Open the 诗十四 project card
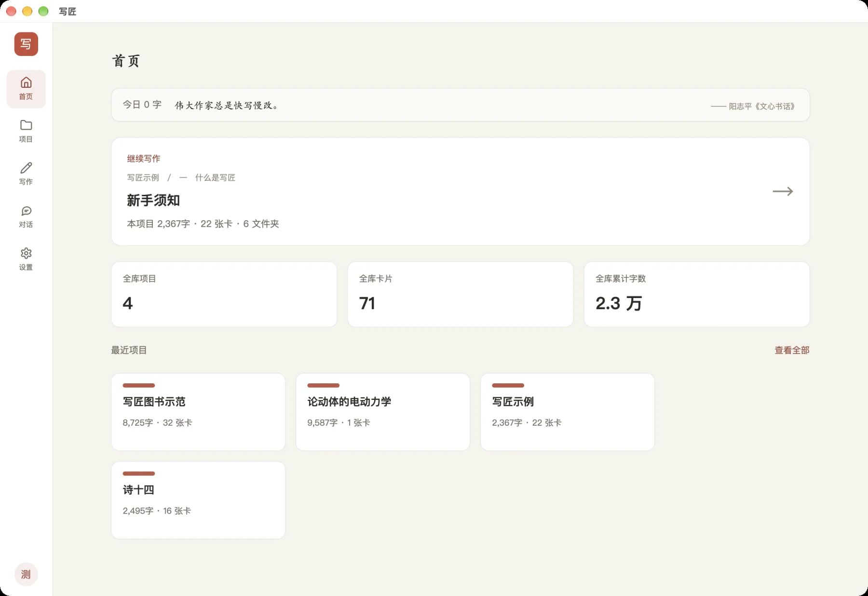This screenshot has height=596, width=868. click(x=198, y=500)
